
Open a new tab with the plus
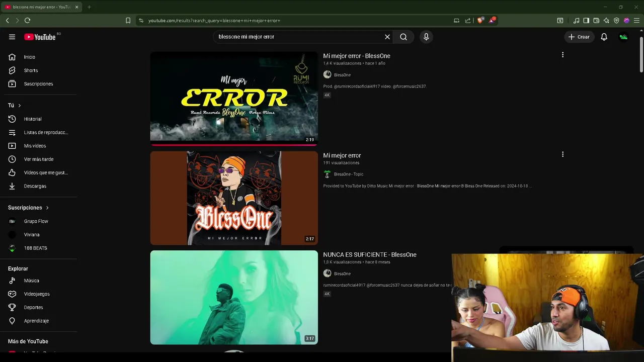[89, 7]
